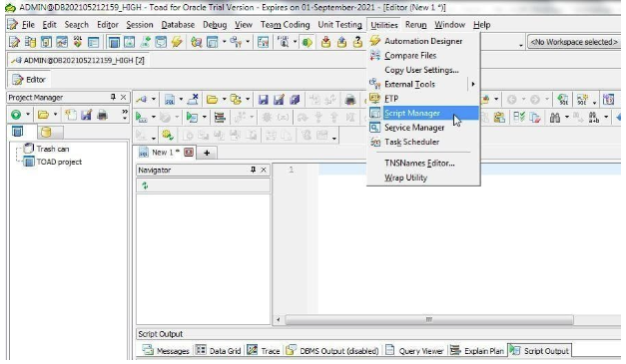This screenshot has width=626, height=364.
Task: Switch to the Data Grid tab
Action: click(x=218, y=351)
